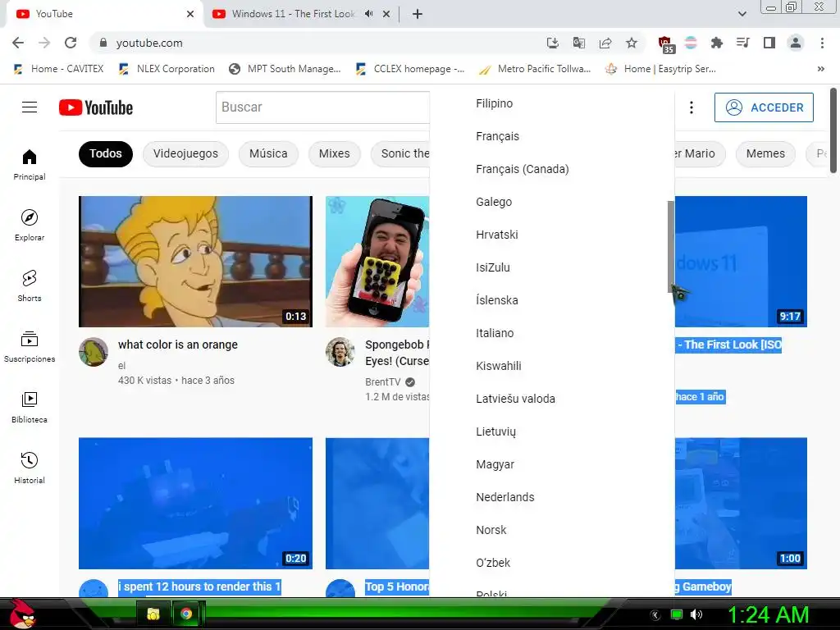This screenshot has width=840, height=630.
Task: Open Chrome three-dot menu
Action: [822, 43]
